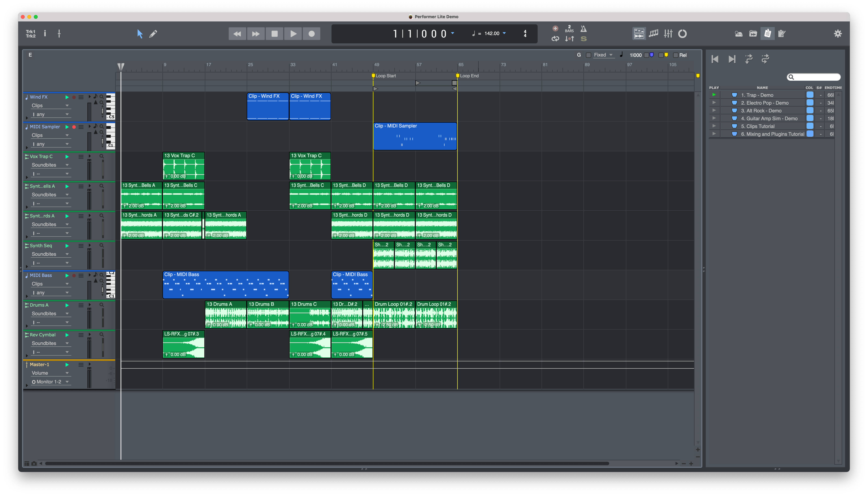This screenshot has width=868, height=496.
Task: Toggle record-enable on Wind FX track
Action: (74, 97)
